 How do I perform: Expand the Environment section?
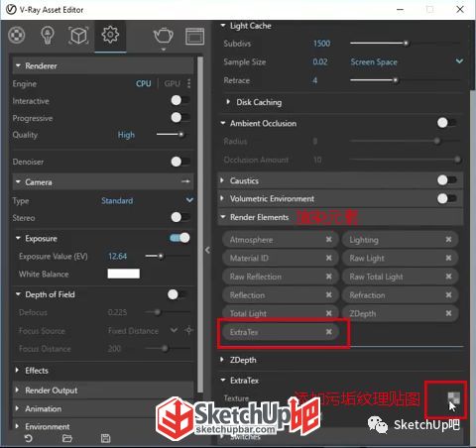pyautogui.click(x=17, y=426)
